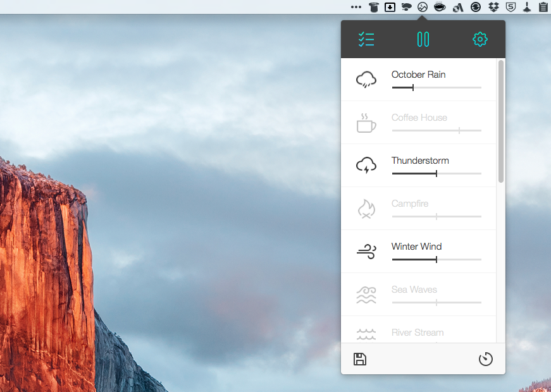Screen dimensions: 551x392
Task: Open the coffee cup menu bar icon
Action: pyautogui.click(x=440, y=7)
